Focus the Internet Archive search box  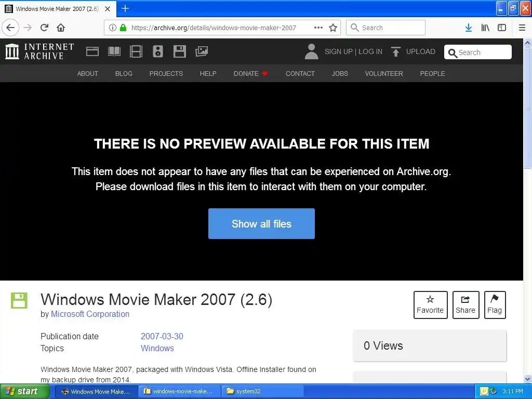(478, 52)
